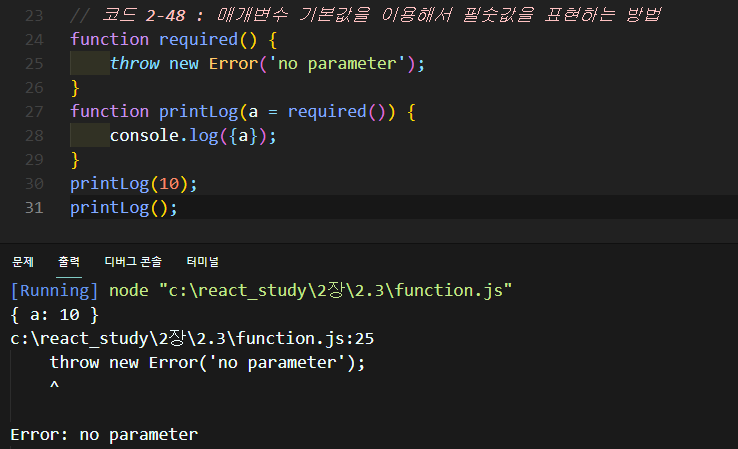Click closing brace on line 26
This screenshot has height=449, width=738.
pyautogui.click(x=75, y=88)
